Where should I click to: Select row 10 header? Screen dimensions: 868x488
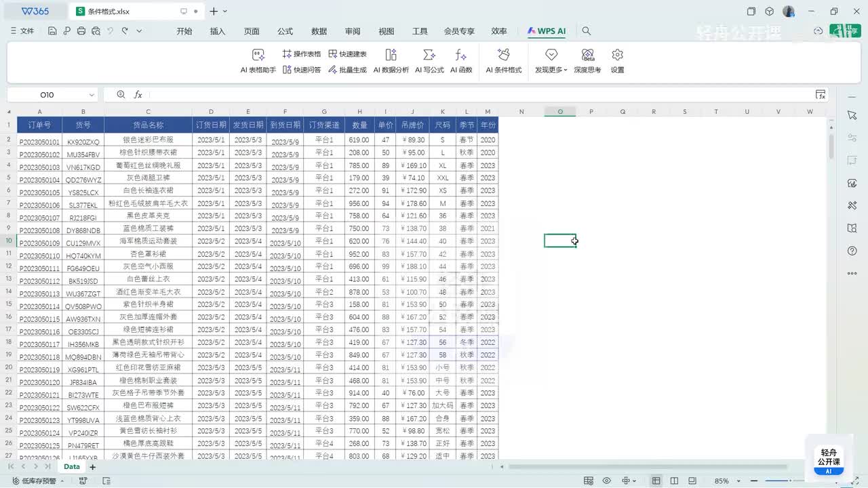point(9,241)
